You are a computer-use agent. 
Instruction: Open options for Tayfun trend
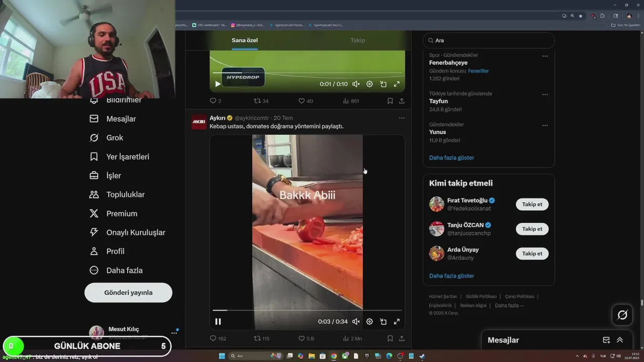point(545,95)
